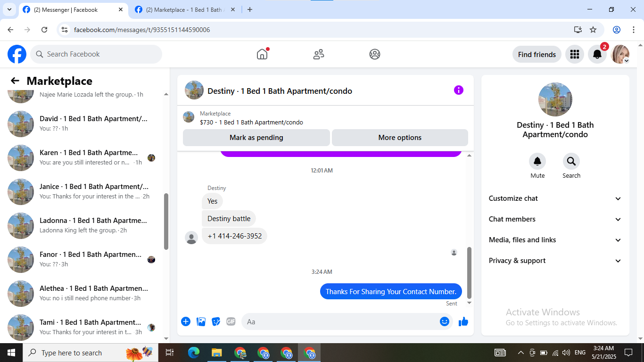Click the Mark as pending button

pyautogui.click(x=256, y=138)
